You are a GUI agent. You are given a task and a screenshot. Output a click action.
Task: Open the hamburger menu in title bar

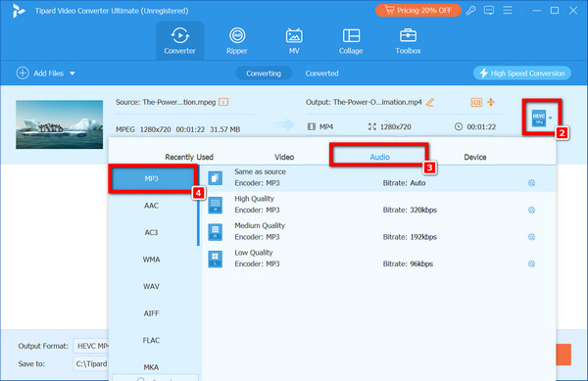pos(508,10)
